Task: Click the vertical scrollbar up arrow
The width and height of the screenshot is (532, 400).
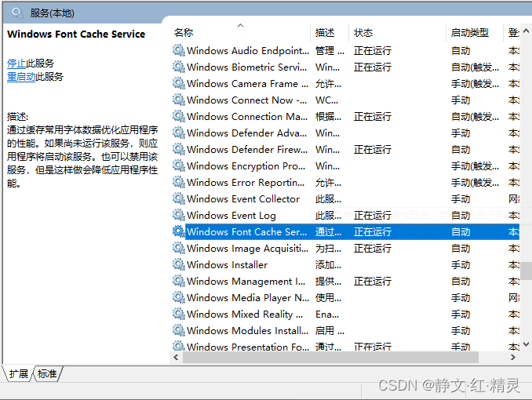Action: (x=526, y=31)
